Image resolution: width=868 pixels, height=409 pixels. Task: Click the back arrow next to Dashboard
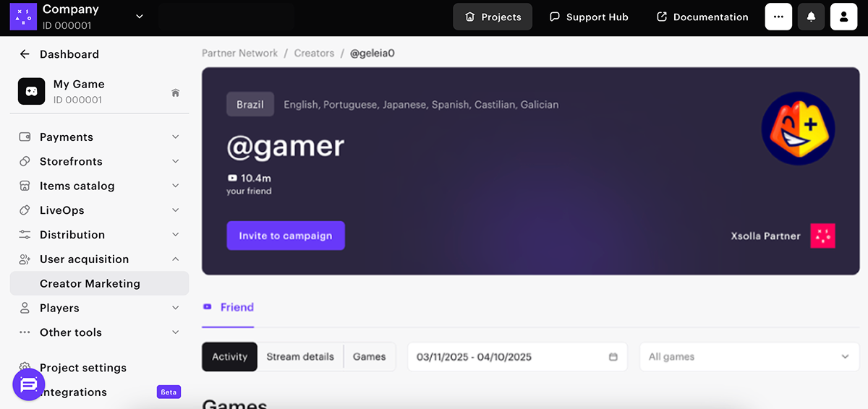pyautogui.click(x=25, y=54)
